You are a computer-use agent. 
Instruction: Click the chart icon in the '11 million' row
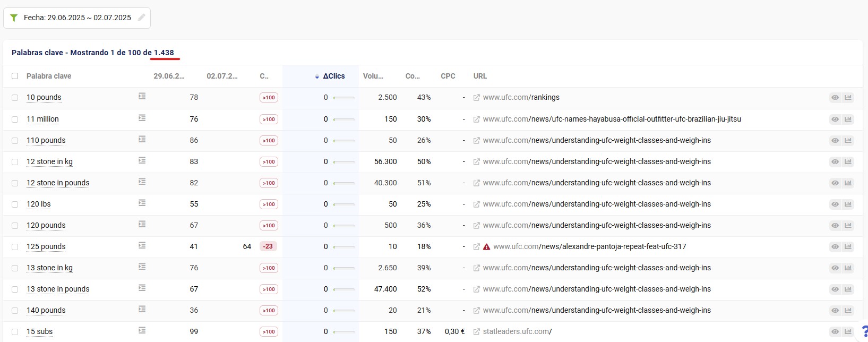[848, 119]
